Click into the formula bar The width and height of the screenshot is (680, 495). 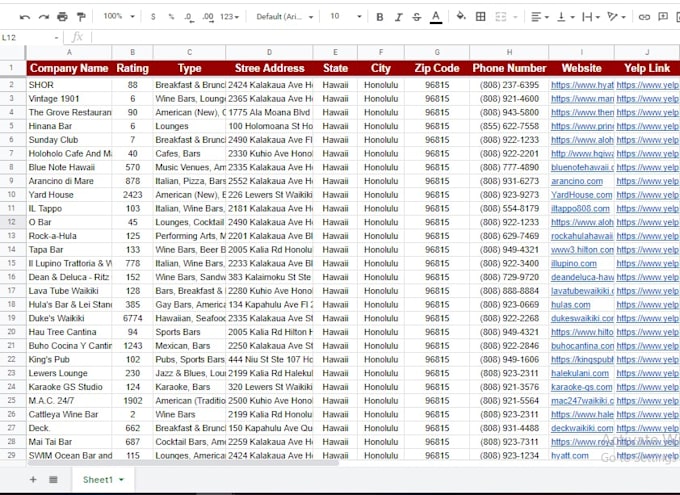pyautogui.click(x=385, y=37)
